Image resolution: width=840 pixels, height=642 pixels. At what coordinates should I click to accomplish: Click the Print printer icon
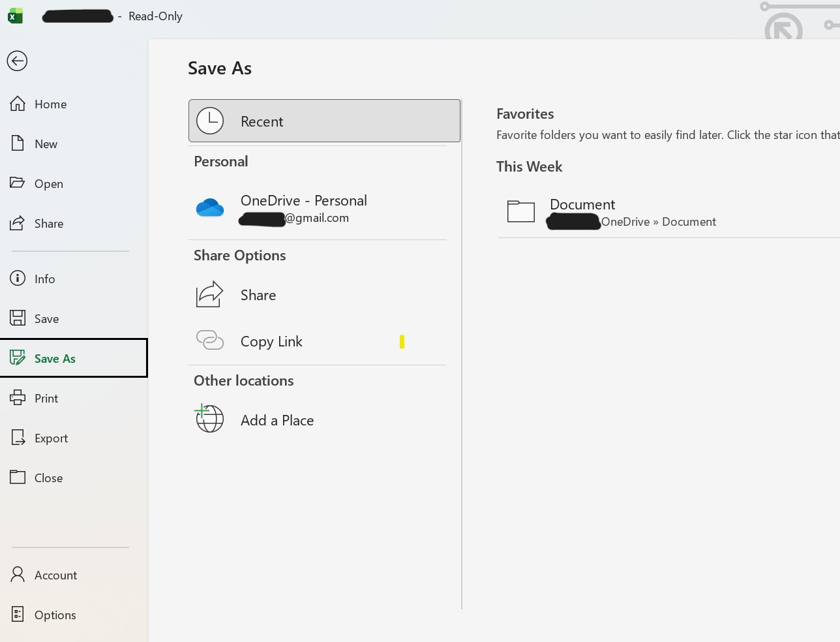pyautogui.click(x=18, y=397)
